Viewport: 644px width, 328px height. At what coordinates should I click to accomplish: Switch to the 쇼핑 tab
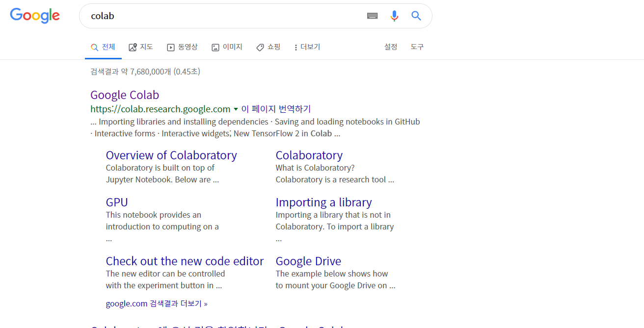point(268,47)
